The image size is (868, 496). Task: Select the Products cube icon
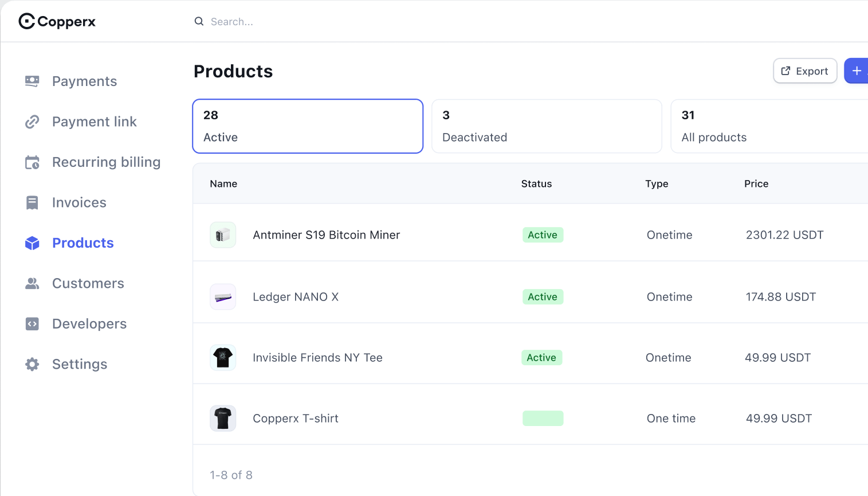[x=32, y=243]
